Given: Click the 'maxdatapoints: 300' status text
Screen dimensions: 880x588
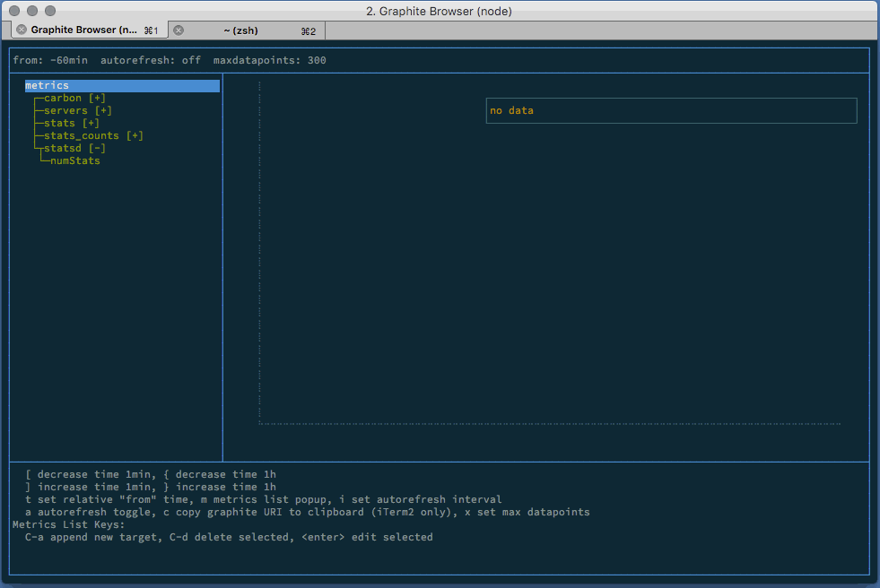Looking at the screenshot, I should [269, 60].
